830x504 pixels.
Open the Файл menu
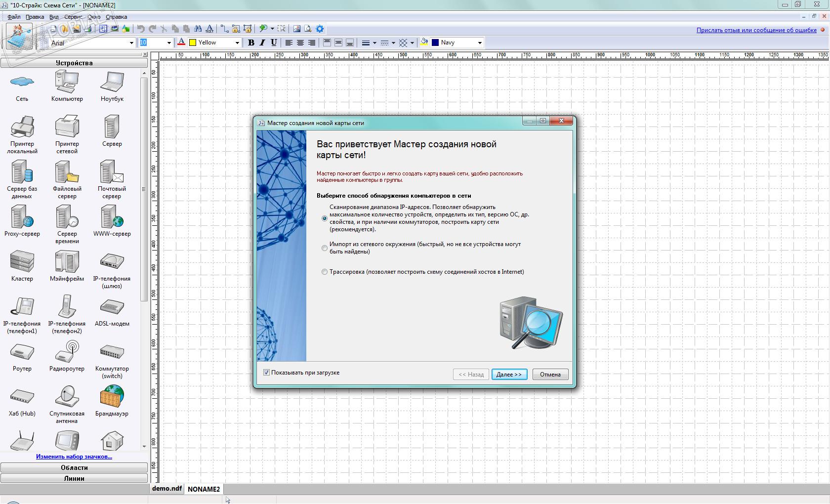pyautogui.click(x=14, y=17)
